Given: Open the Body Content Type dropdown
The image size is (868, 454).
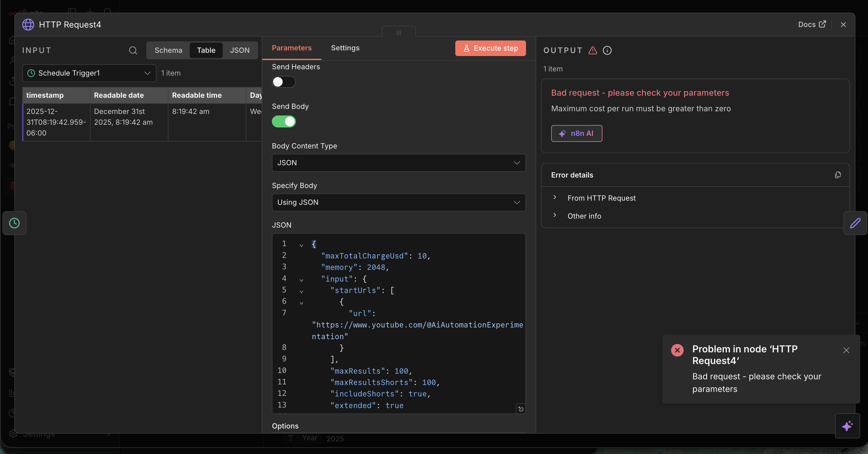Looking at the screenshot, I should [x=398, y=163].
